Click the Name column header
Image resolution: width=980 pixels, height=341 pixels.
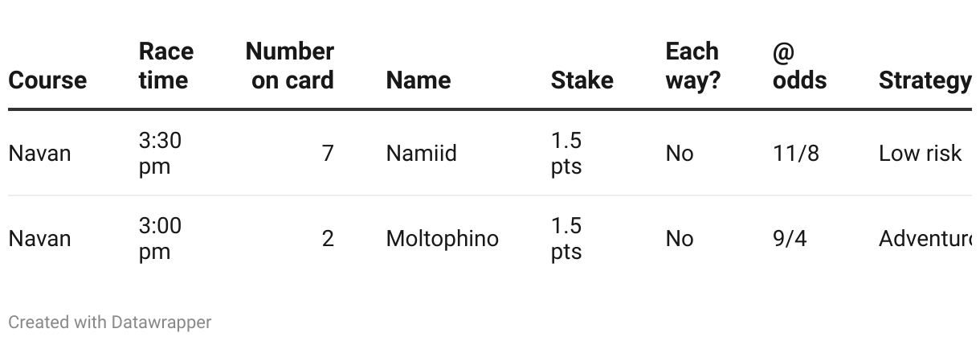tap(419, 80)
